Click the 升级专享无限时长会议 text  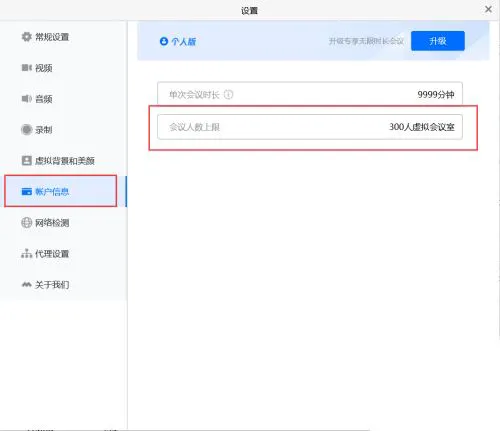(366, 41)
